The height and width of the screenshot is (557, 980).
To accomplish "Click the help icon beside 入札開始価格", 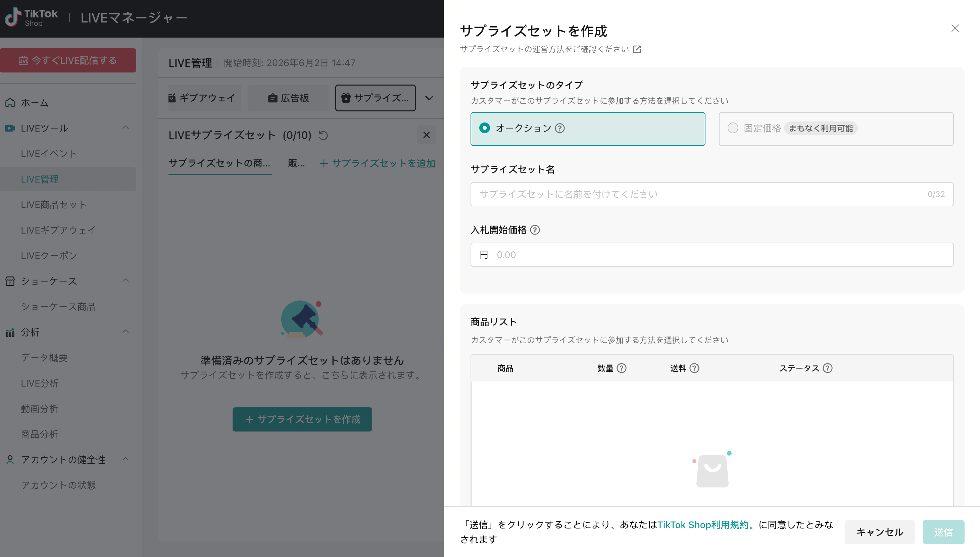I will [535, 230].
